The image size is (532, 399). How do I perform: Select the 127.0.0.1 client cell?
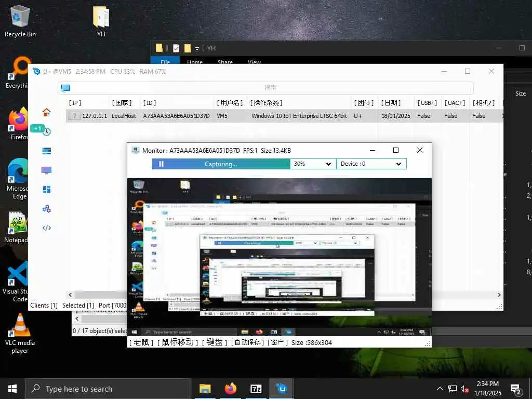coord(95,116)
